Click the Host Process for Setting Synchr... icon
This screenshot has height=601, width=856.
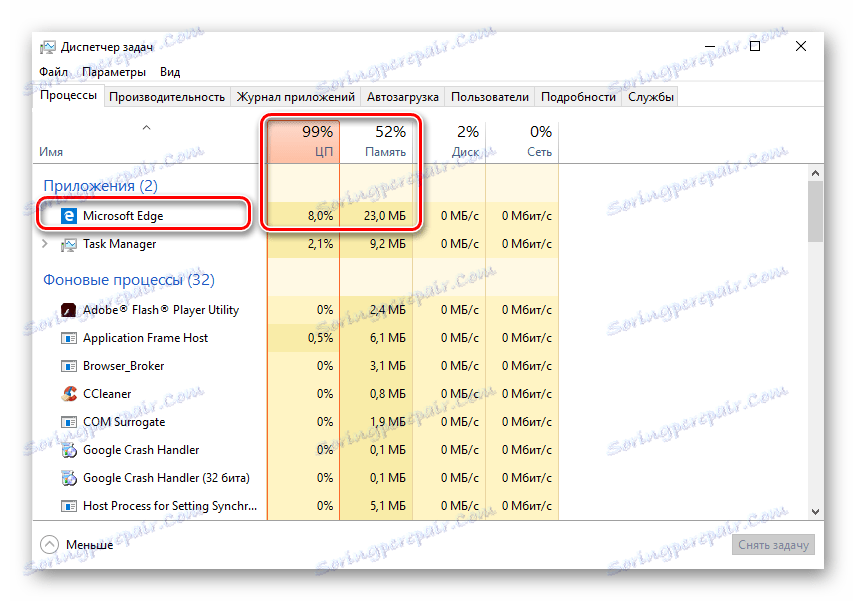coord(68,506)
